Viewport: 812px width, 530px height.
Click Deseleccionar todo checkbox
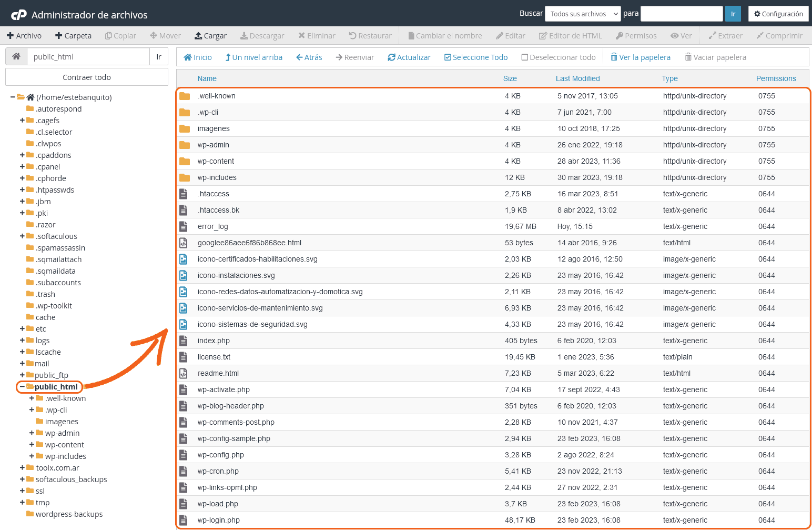point(559,57)
